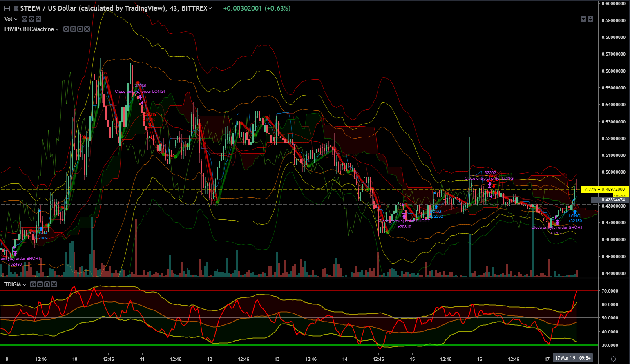Click the yellow 0.48972000 last price label
This screenshot has height=364, width=630.
click(613, 189)
